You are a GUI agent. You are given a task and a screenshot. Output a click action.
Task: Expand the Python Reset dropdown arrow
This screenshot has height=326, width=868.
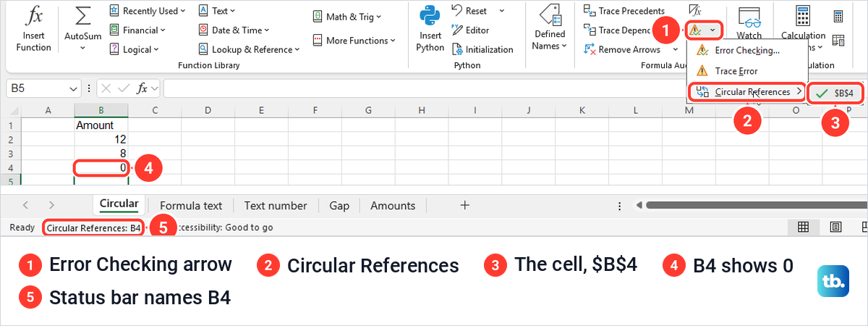(x=503, y=12)
